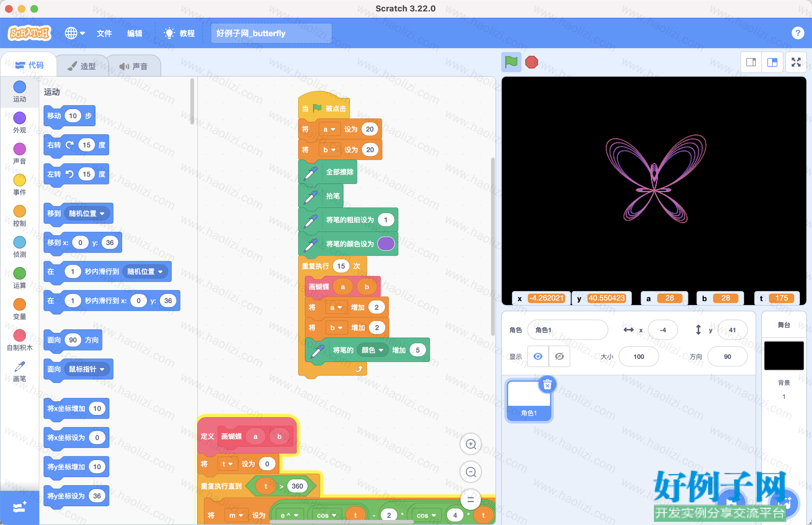Reset workspace zoom to default
This screenshot has width=812, height=525.
pyautogui.click(x=471, y=500)
